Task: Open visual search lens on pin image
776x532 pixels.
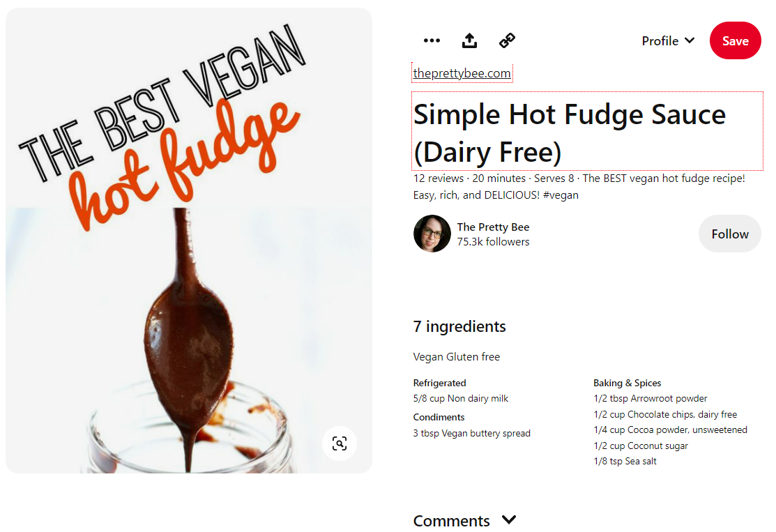Action: (x=340, y=443)
